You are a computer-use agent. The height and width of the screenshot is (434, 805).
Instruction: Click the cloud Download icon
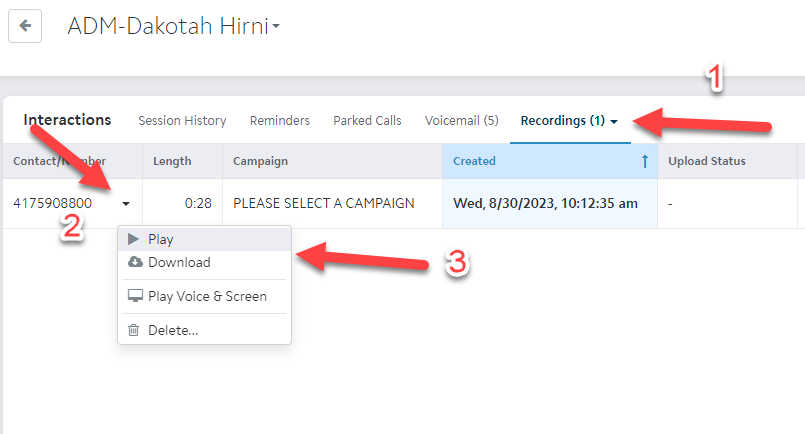click(135, 262)
